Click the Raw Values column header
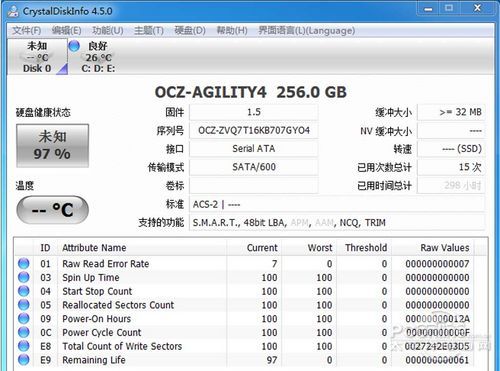 click(433, 248)
